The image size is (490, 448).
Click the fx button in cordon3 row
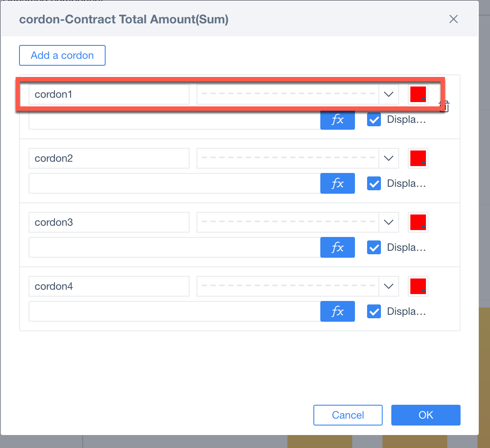337,247
